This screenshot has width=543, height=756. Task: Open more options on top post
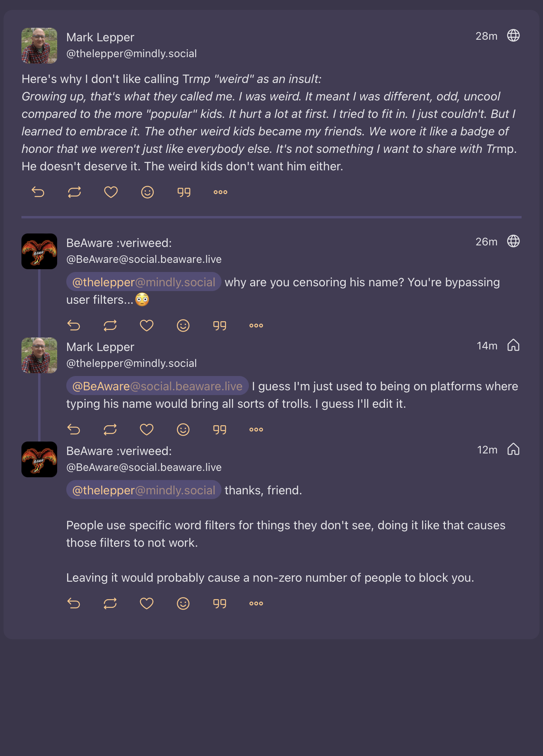(220, 192)
